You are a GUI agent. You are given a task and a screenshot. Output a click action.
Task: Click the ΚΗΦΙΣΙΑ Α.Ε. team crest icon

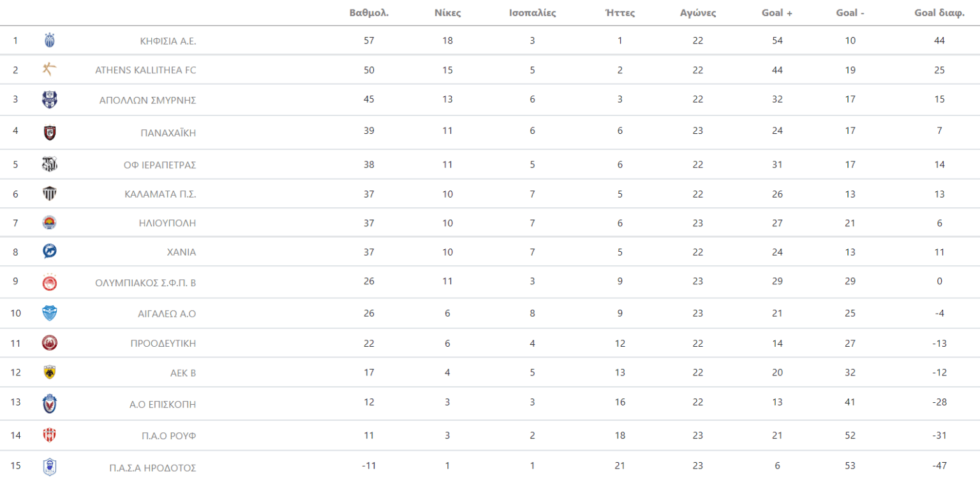49,41
